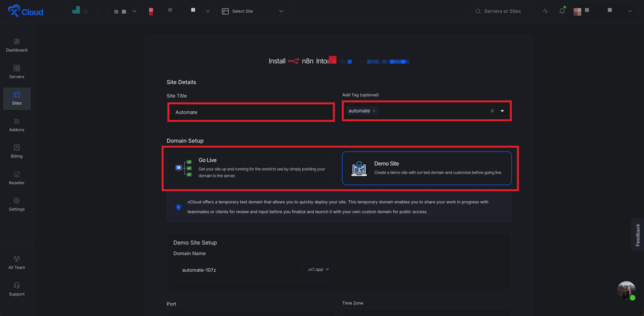Screen dimensions: 644x316
Task: Navigate to the Sites sidebar entry
Action: coord(17,98)
